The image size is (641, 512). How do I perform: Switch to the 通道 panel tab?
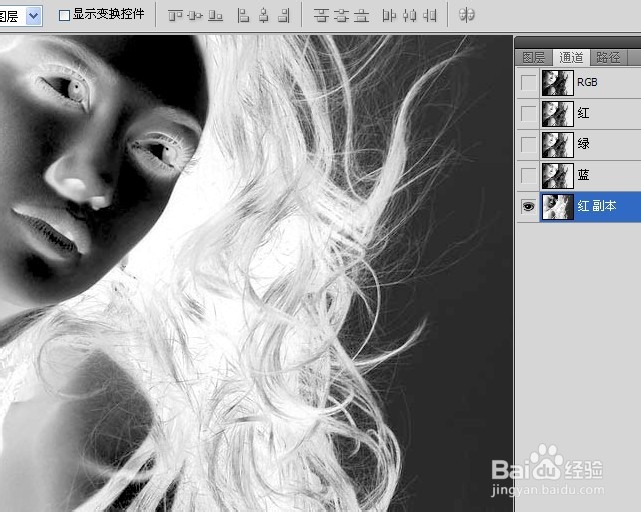pyautogui.click(x=571, y=57)
